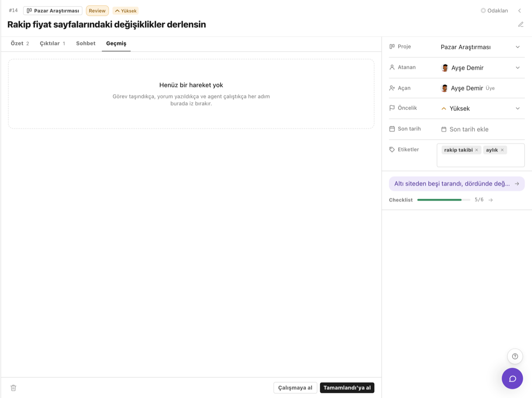The image size is (532, 398).
Task: Click the Tamamlandı'ya al button
Action: [347, 388]
